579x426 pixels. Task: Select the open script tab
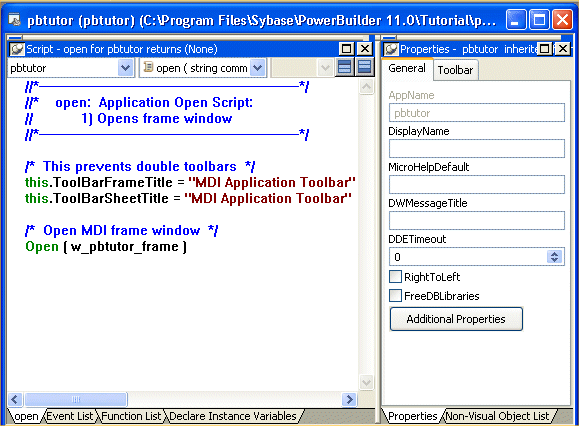26,416
